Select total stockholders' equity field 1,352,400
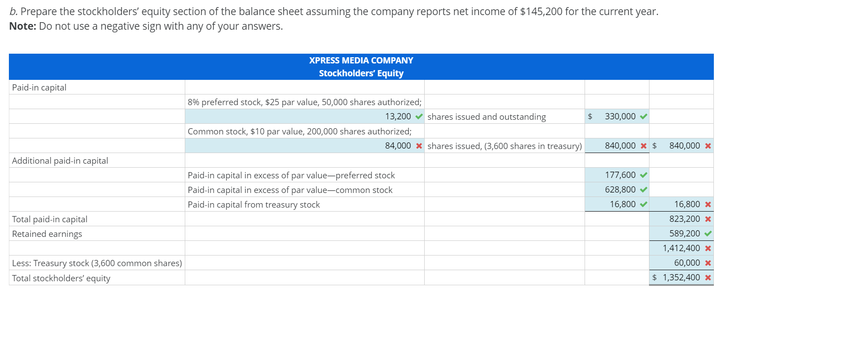 tap(681, 277)
